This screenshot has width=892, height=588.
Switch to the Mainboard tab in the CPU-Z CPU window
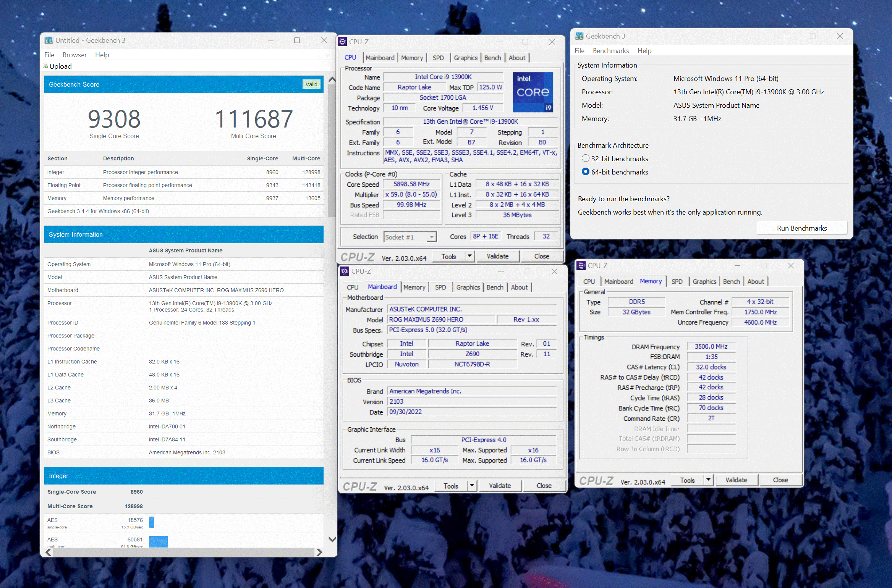coord(380,58)
